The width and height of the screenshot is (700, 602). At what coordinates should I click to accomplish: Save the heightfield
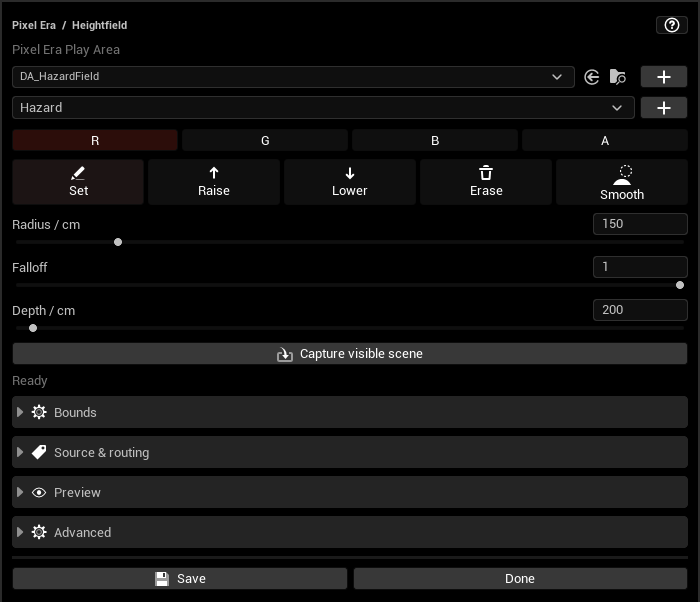point(179,579)
